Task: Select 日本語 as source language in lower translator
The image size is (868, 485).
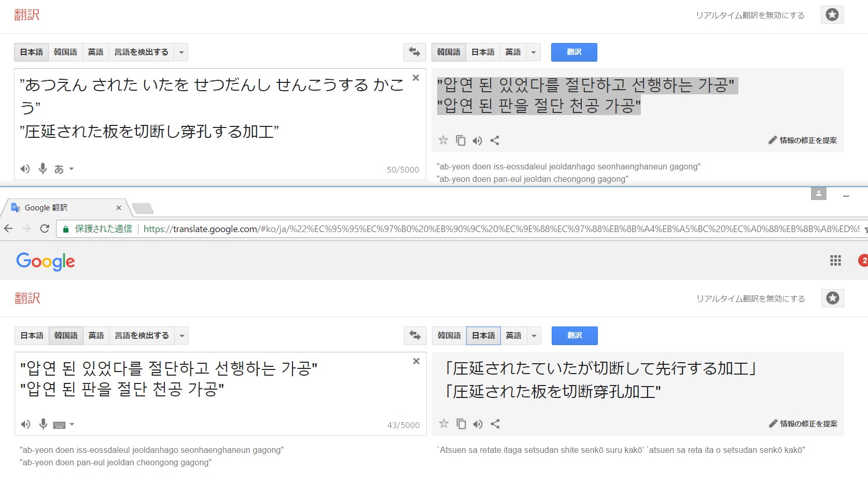Action: [32, 335]
